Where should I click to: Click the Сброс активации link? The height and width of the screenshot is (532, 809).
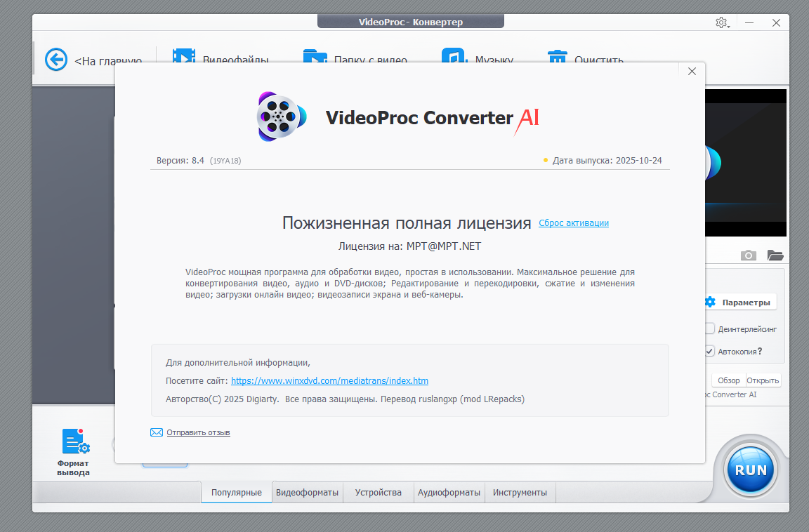[574, 222]
